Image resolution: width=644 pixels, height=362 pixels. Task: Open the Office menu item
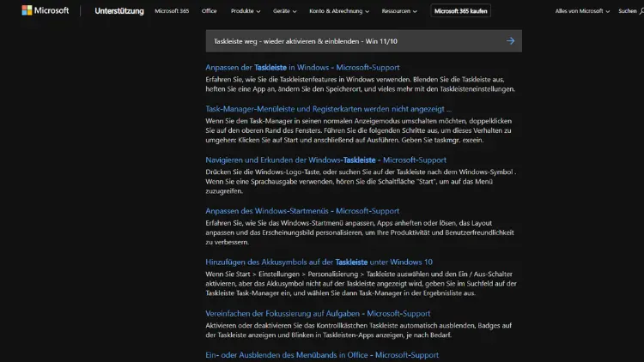pos(209,11)
